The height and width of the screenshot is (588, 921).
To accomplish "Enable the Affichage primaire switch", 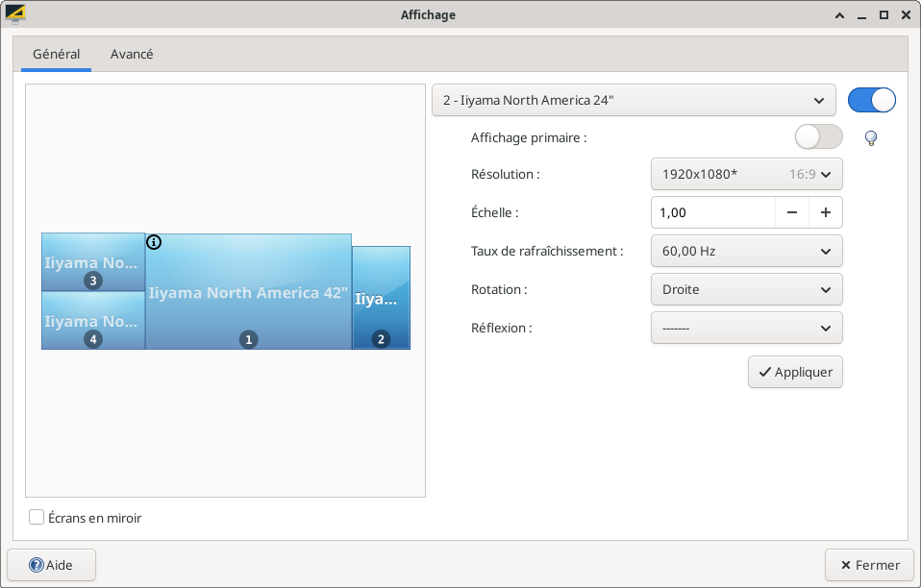I will [818, 137].
